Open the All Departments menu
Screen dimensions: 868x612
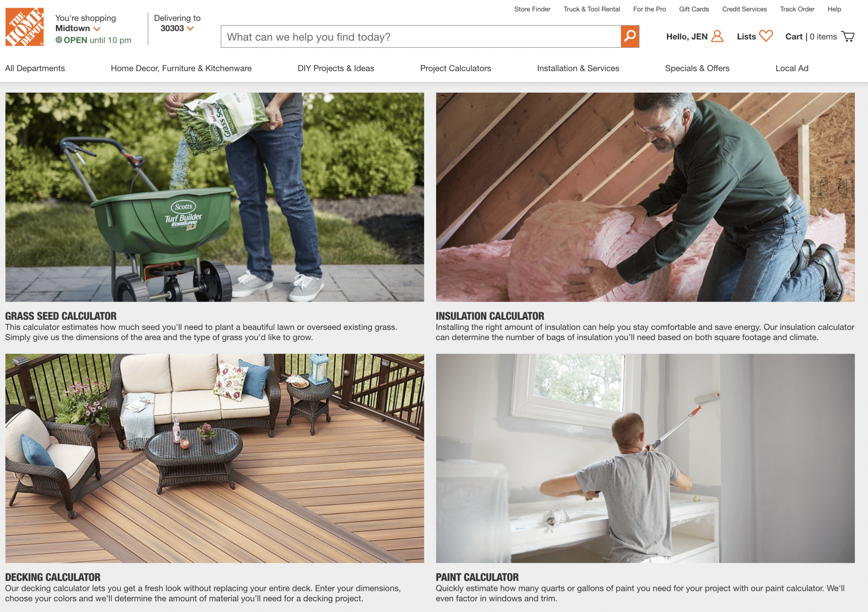point(35,68)
